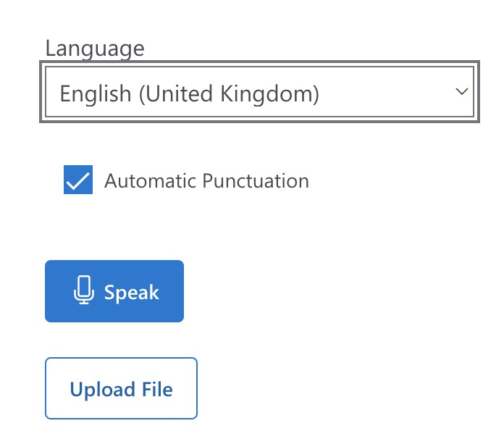The height and width of the screenshot is (439, 504).
Task: Start voice input with the microphone icon
Action: (x=84, y=290)
